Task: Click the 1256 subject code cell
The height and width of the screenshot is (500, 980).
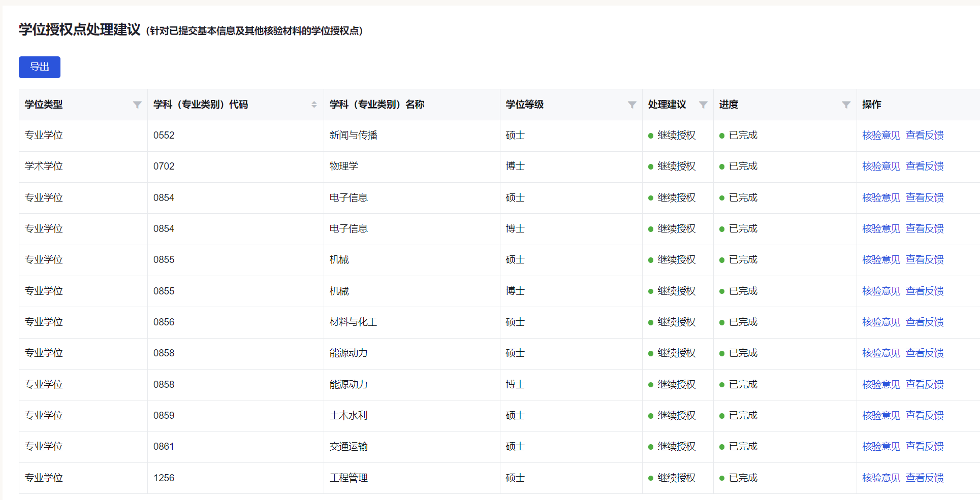Action: [x=164, y=478]
